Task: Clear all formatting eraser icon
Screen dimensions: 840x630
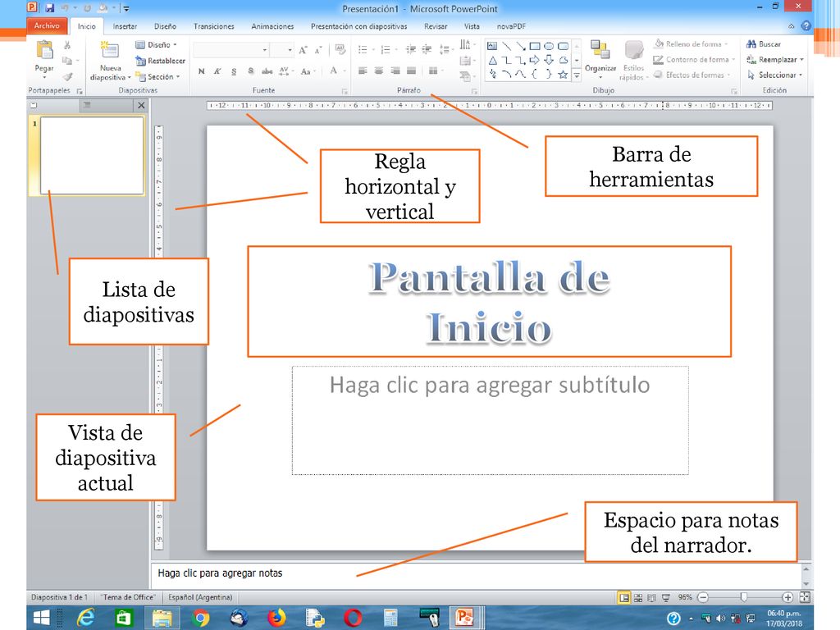Action: (x=340, y=50)
